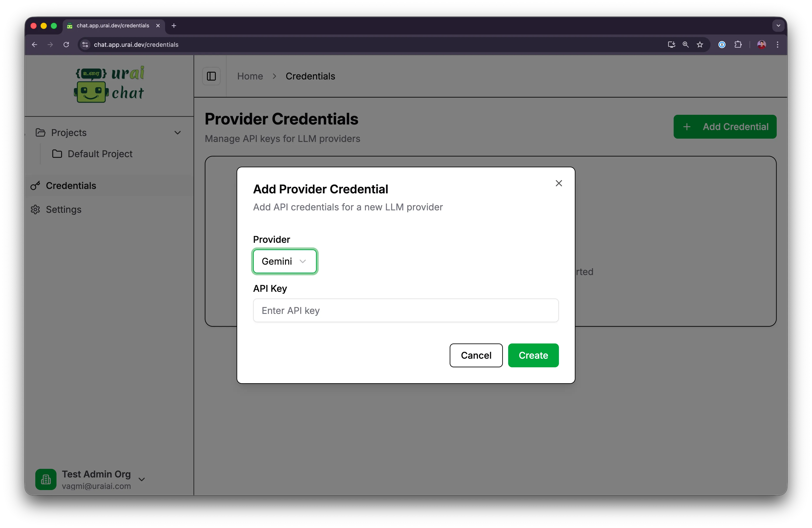Image resolution: width=812 pixels, height=528 pixels.
Task: Click the Settings gear icon
Action: click(35, 209)
